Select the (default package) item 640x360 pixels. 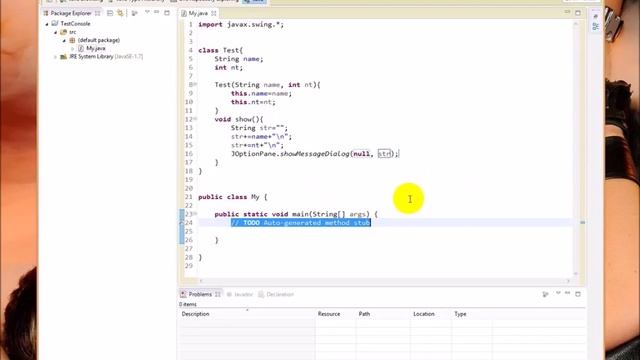point(99,40)
